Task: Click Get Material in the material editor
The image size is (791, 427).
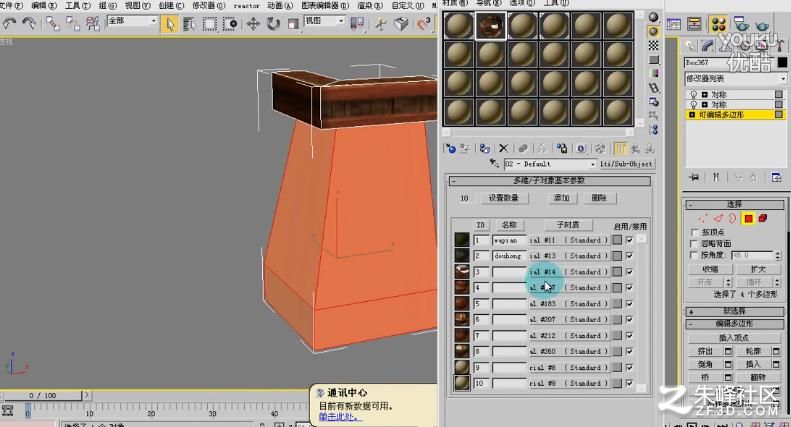Action: tap(450, 148)
